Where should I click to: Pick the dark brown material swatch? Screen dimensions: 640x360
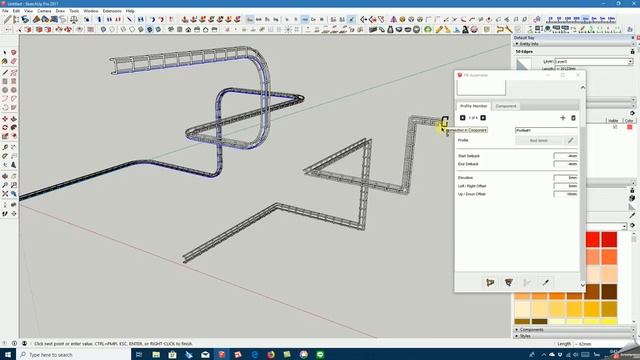point(609,291)
